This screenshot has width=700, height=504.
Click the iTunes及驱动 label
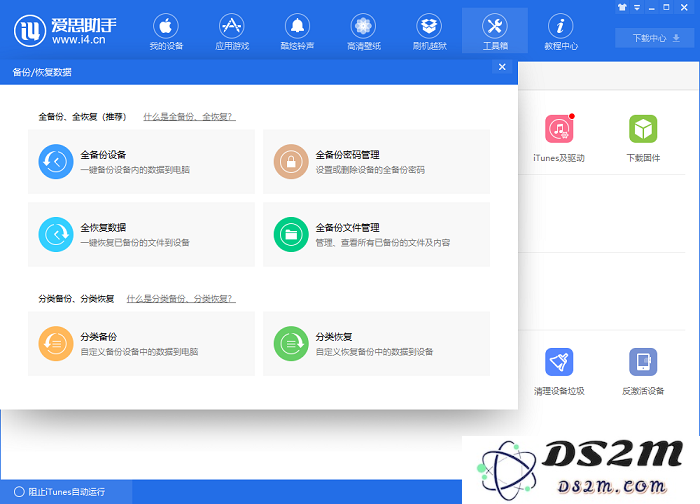point(559,158)
